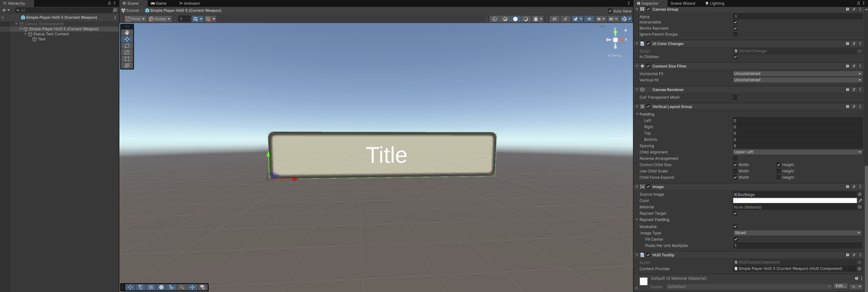The width and height of the screenshot is (868, 292).
Task: Open the Global handle rotation dropdown
Action: (160, 19)
